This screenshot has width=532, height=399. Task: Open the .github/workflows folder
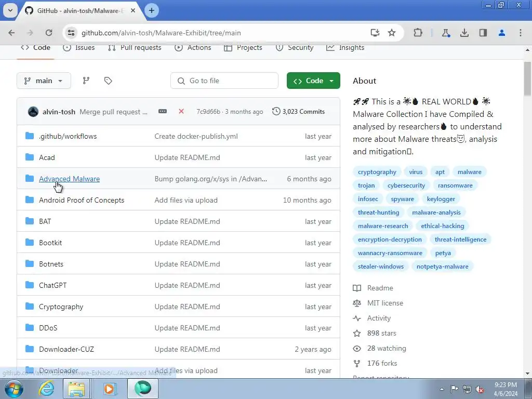[x=68, y=137]
